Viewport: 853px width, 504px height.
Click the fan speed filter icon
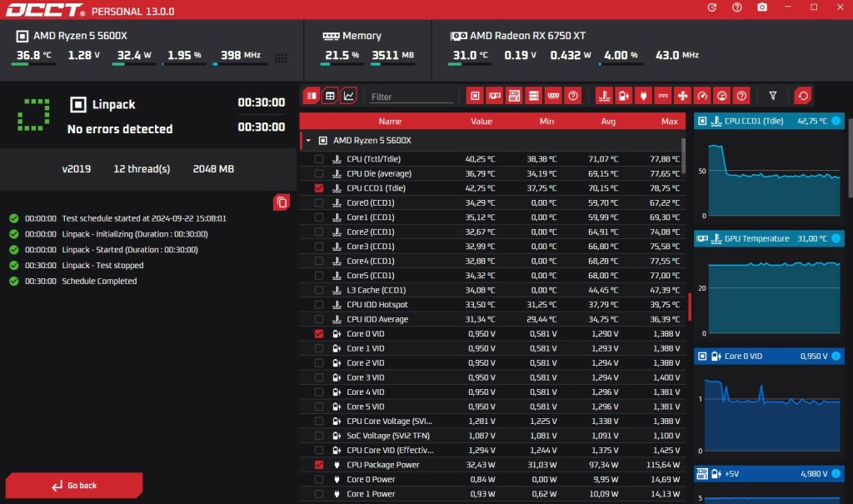(x=682, y=96)
